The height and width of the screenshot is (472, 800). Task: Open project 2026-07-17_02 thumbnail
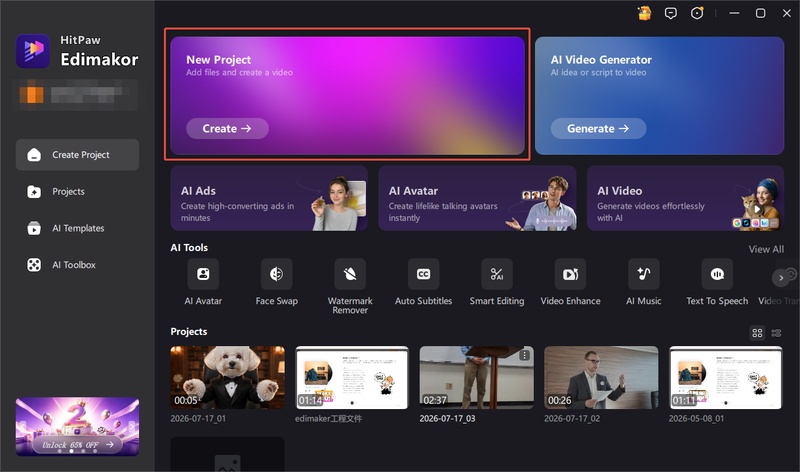[601, 378]
